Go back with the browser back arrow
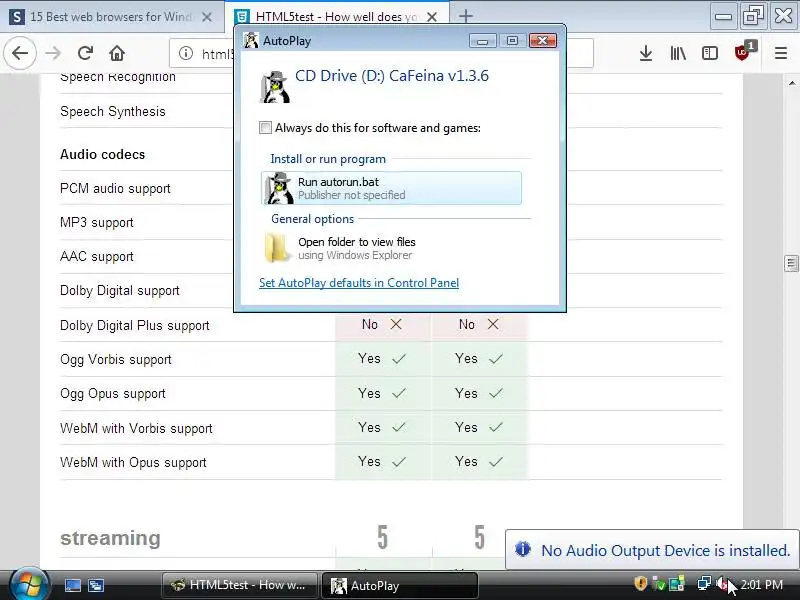The width and height of the screenshot is (800, 600). tap(20, 53)
